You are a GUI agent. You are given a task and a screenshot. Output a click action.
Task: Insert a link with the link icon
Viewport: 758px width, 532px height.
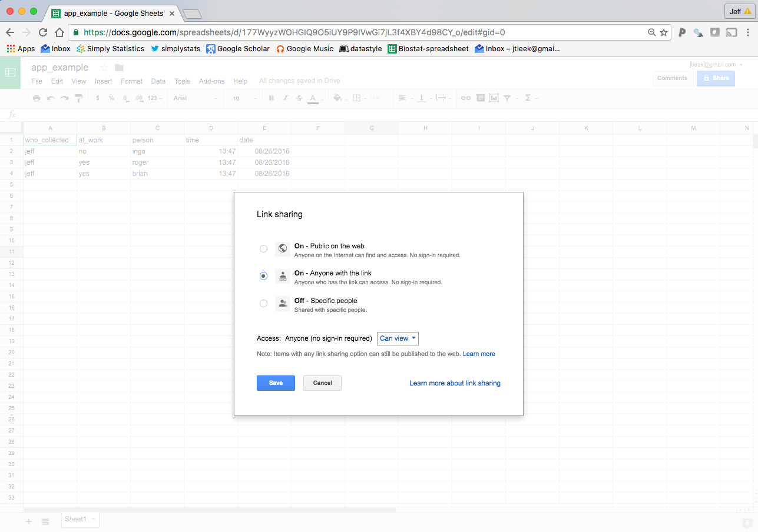pyautogui.click(x=465, y=98)
